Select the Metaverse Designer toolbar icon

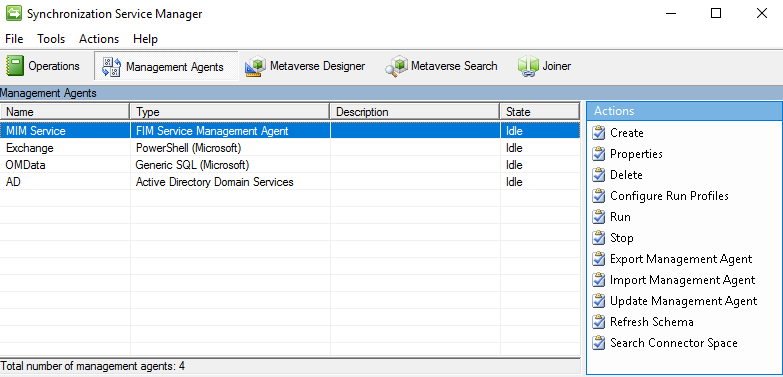tap(255, 67)
